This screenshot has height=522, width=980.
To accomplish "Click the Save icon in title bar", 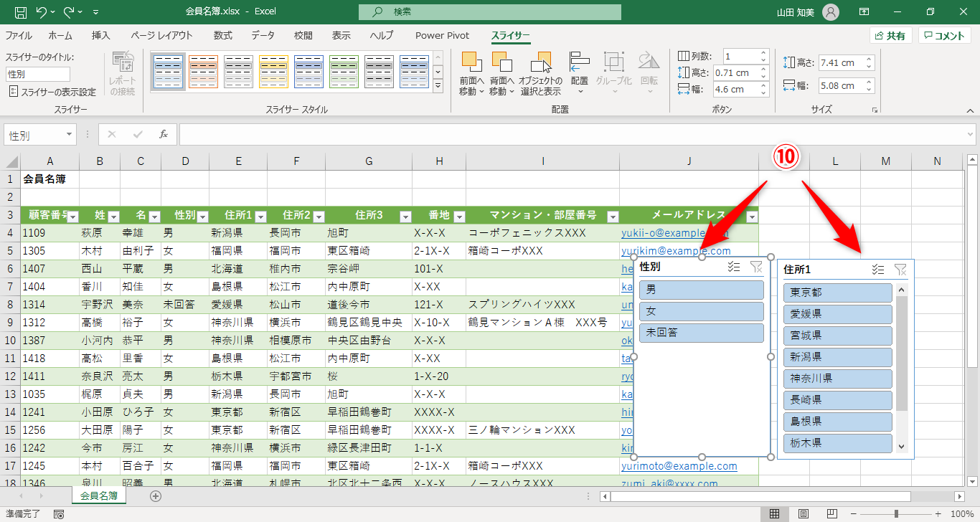I will 20,12.
